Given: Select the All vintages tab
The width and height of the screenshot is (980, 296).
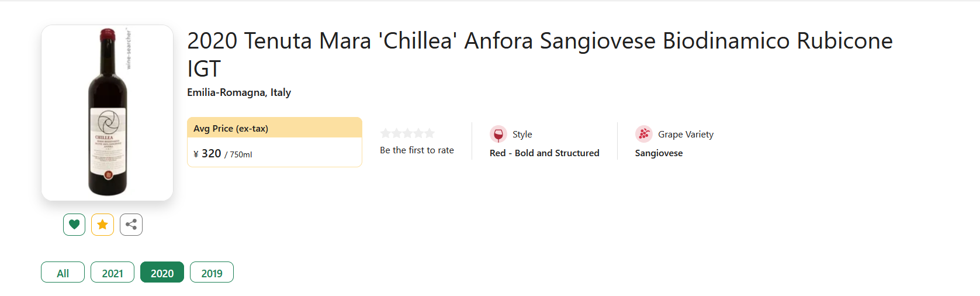Looking at the screenshot, I should (63, 273).
